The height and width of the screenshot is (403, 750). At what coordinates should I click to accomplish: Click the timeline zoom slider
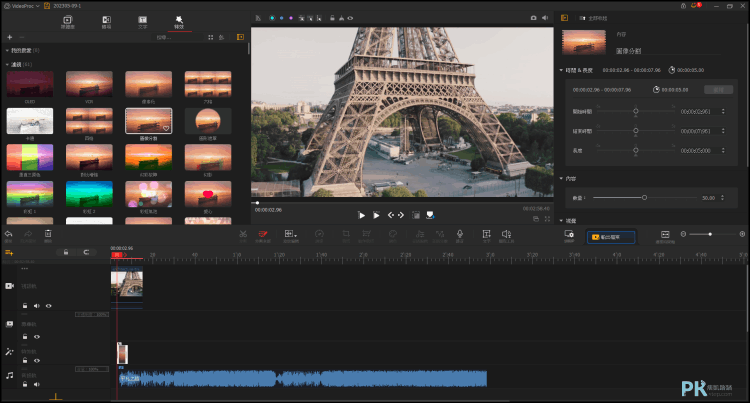[710, 234]
